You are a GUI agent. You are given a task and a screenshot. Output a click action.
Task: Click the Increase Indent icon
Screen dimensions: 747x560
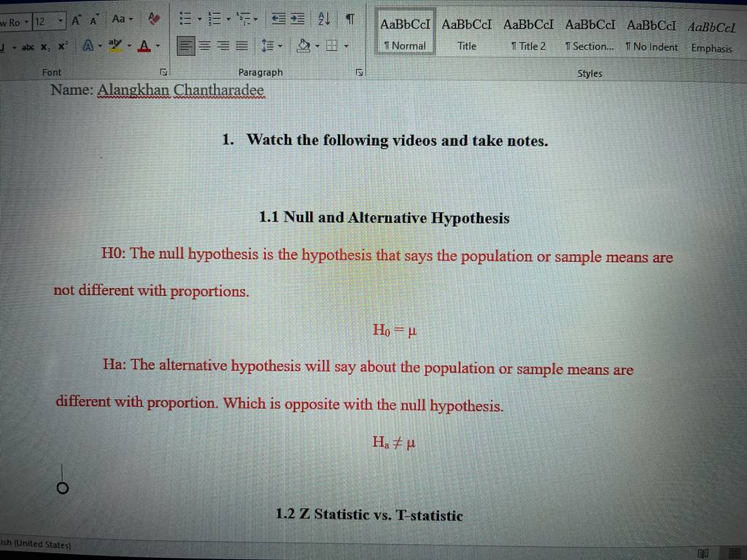click(x=298, y=19)
